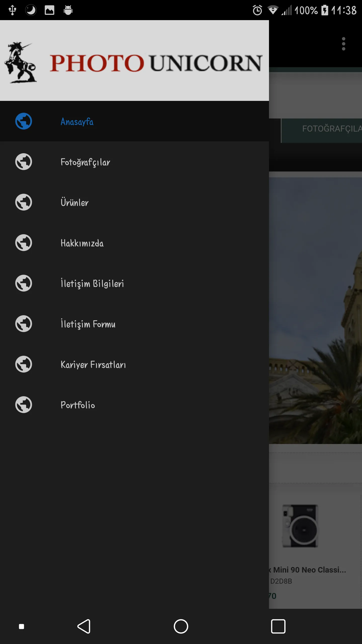Tap the globe icon beside Ürünler
This screenshot has height=644, width=362.
coord(24,202)
